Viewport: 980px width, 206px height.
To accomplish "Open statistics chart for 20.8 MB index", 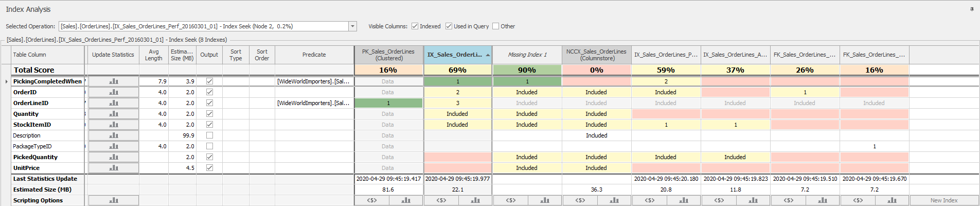I will point(684,200).
